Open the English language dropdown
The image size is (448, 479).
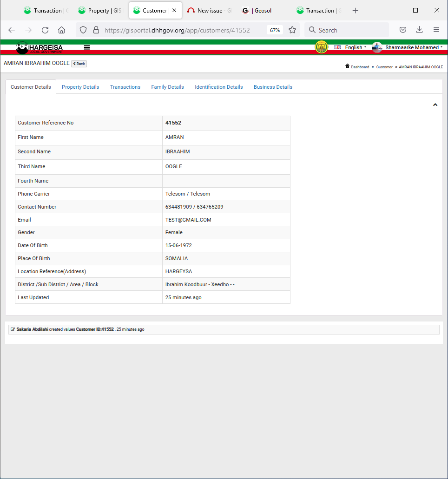tap(356, 47)
